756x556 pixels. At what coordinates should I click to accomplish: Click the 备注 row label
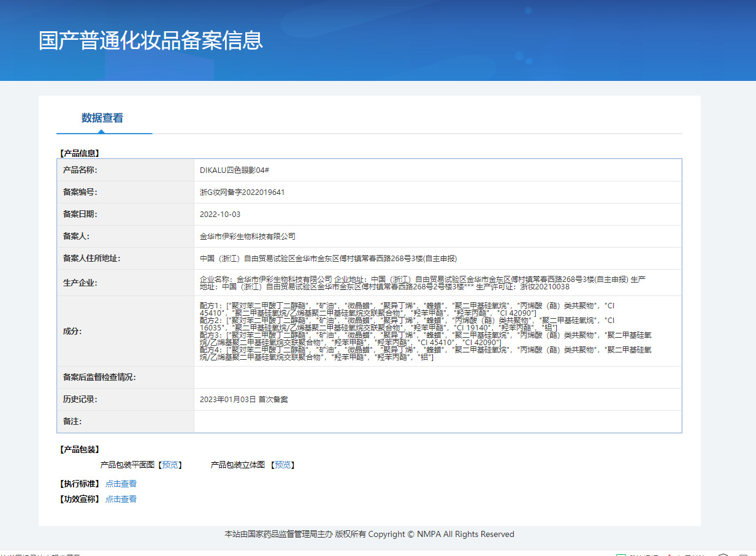pyautogui.click(x=72, y=421)
